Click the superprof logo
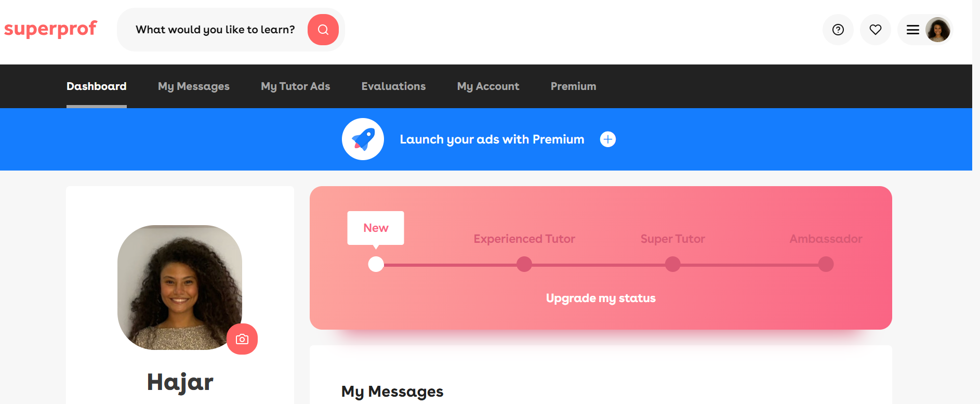This screenshot has height=404, width=980. (50, 29)
